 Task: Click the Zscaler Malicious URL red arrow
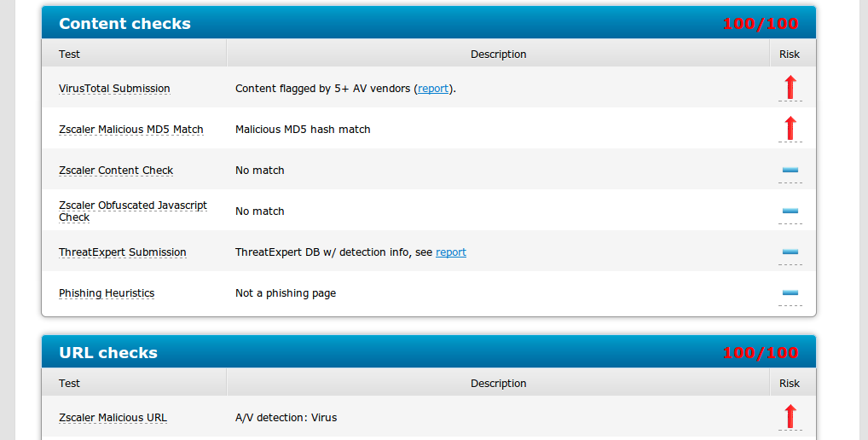click(x=790, y=416)
